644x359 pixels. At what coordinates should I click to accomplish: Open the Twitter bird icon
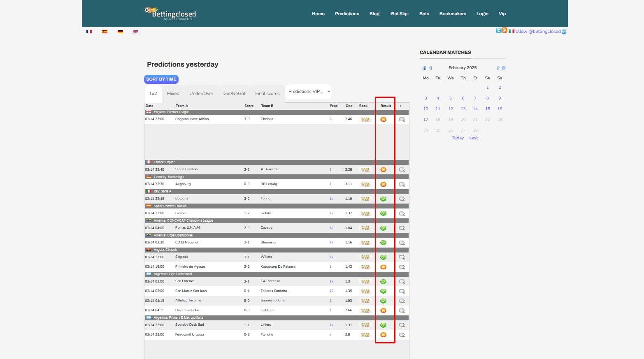[498, 30]
